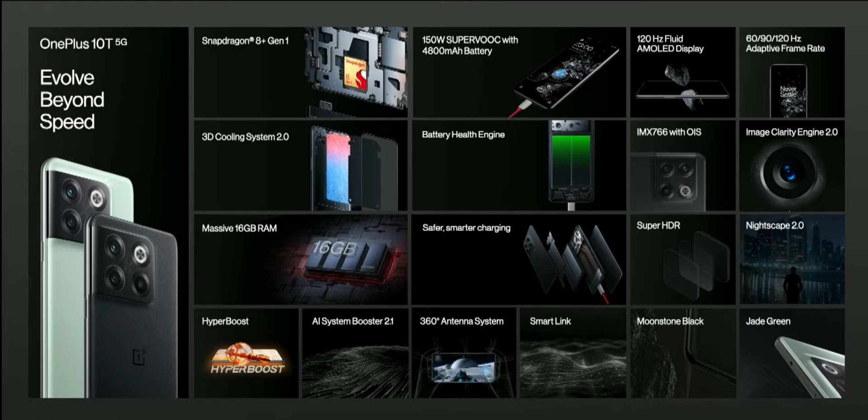
Task: Click the Image Clarity Engine lens image
Action: point(789,173)
